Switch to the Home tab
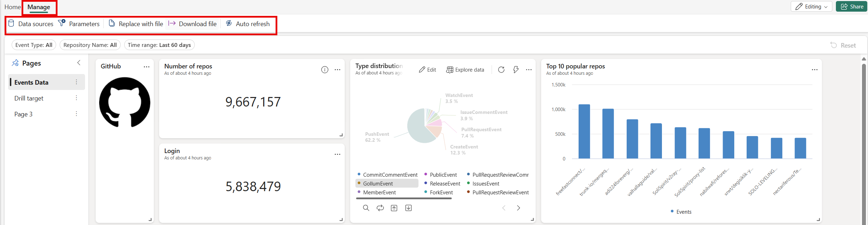This screenshot has height=225, width=868. (12, 7)
